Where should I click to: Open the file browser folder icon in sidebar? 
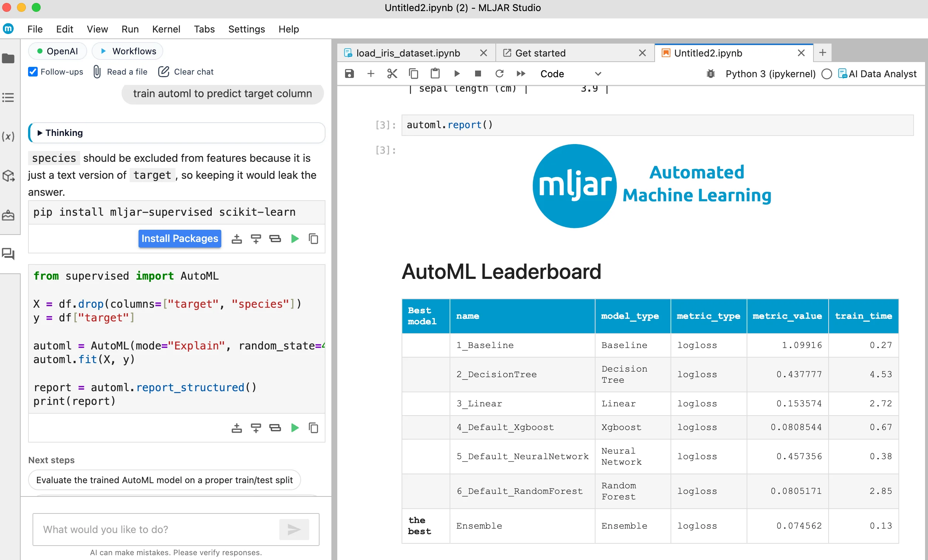8,58
